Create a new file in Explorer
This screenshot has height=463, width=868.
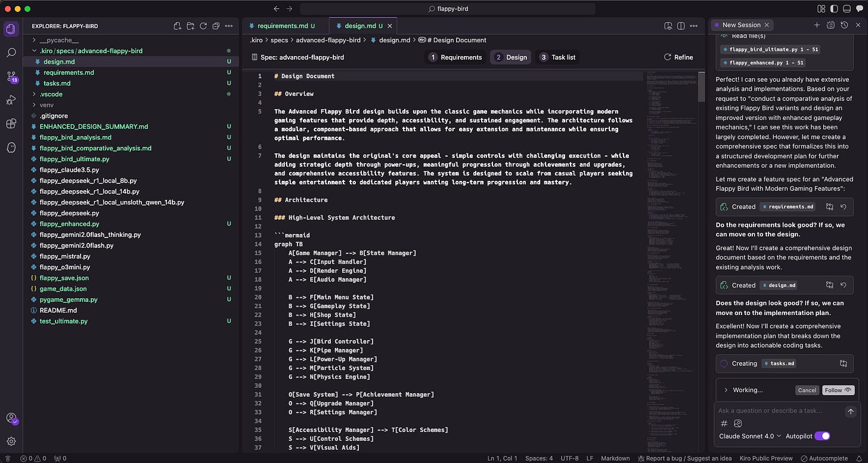point(177,26)
